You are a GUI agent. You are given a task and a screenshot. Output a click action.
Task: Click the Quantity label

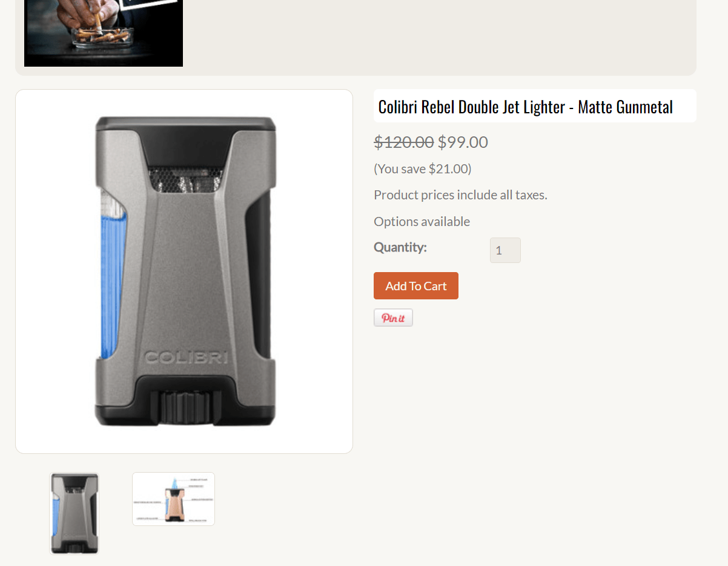[400, 247]
